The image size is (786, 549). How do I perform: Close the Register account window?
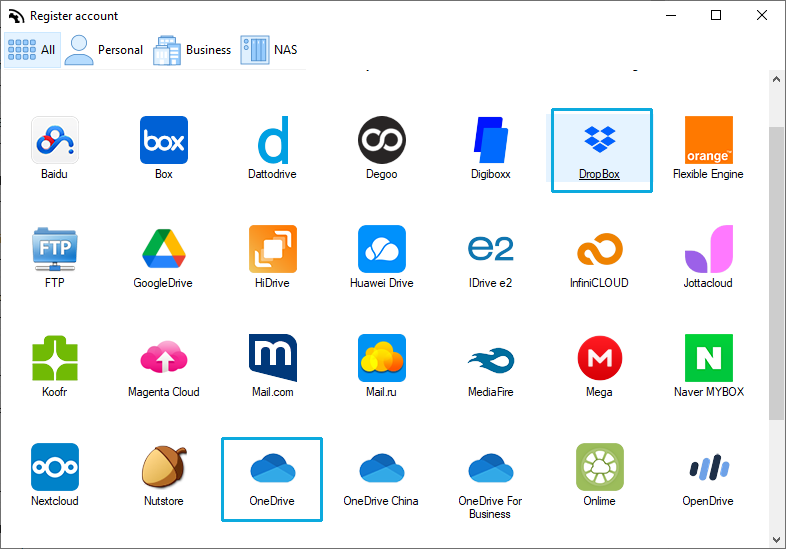[x=762, y=16]
